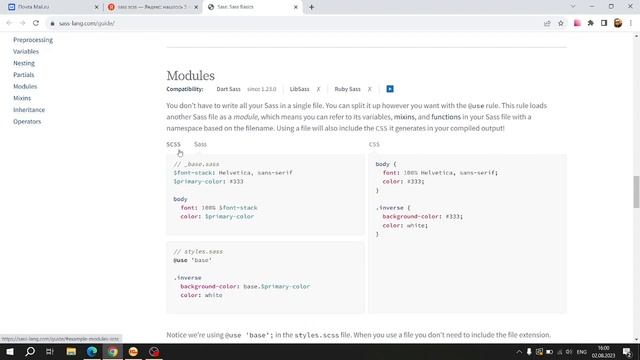This screenshot has height=360, width=640.
Task: Expand the Modules compatibility details toggle
Action: tap(390, 89)
